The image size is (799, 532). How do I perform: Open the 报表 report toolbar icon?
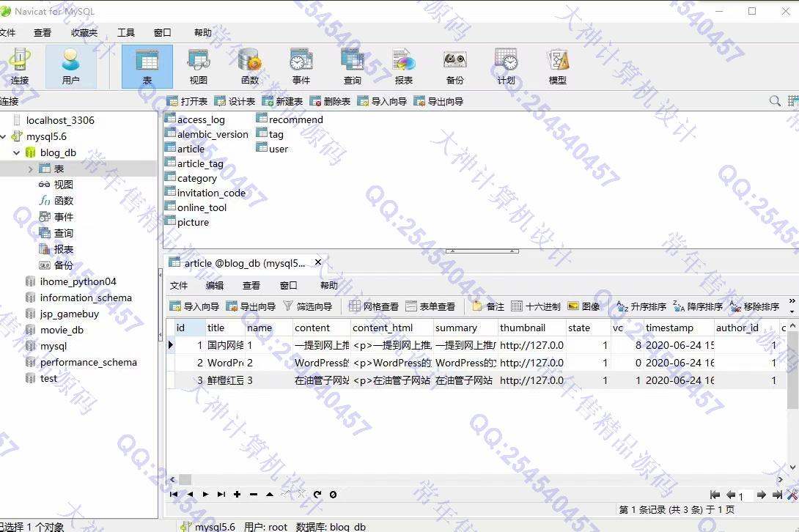(x=404, y=67)
